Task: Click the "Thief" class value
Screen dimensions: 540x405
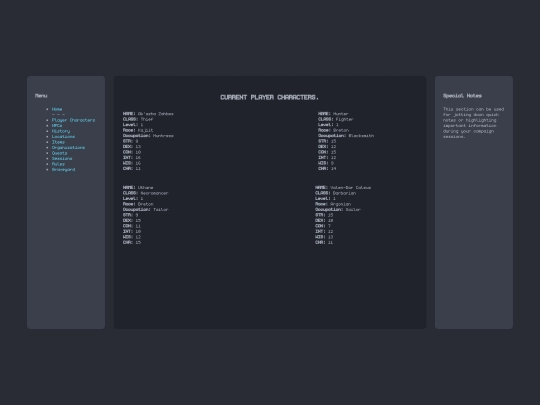Action: (x=146, y=119)
